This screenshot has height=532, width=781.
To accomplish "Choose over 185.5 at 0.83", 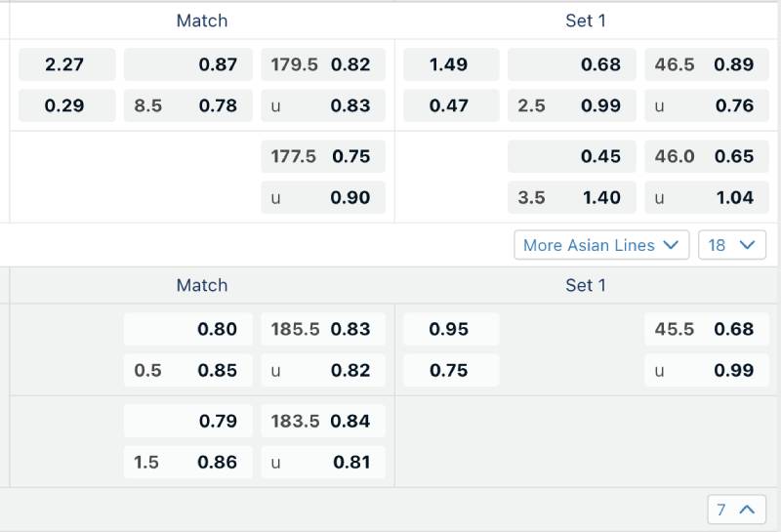I will pos(322,329).
